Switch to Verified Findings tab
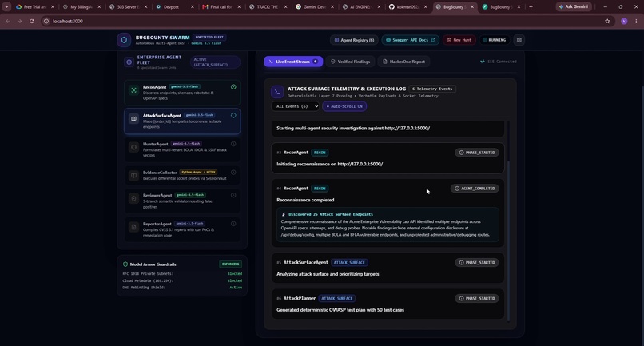 [350, 62]
